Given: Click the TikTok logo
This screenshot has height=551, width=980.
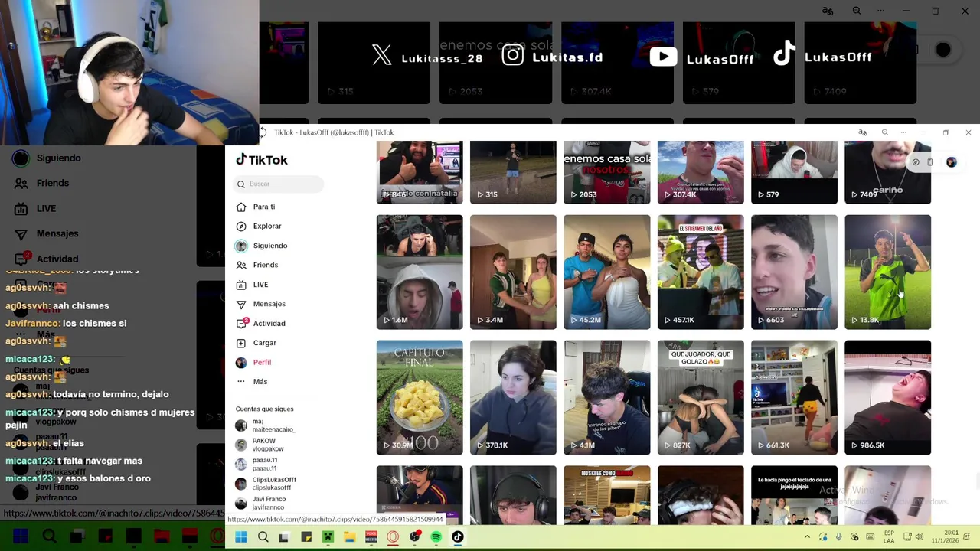Looking at the screenshot, I should coord(262,159).
